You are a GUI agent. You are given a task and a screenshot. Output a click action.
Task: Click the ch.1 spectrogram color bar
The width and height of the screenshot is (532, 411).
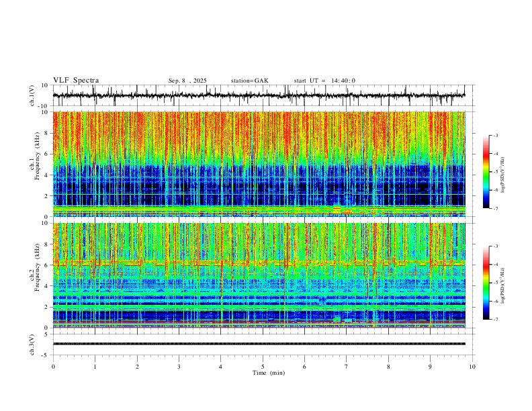tap(486, 172)
